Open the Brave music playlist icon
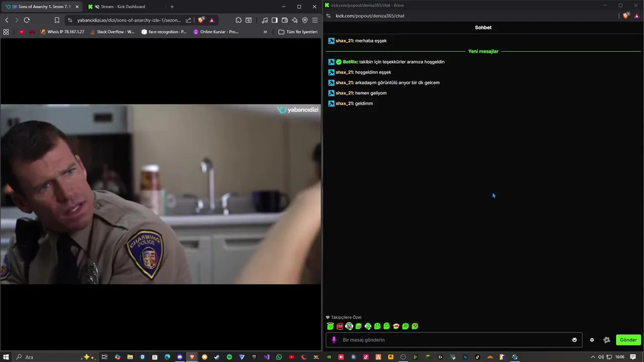This screenshot has height=362, width=644. [265, 20]
